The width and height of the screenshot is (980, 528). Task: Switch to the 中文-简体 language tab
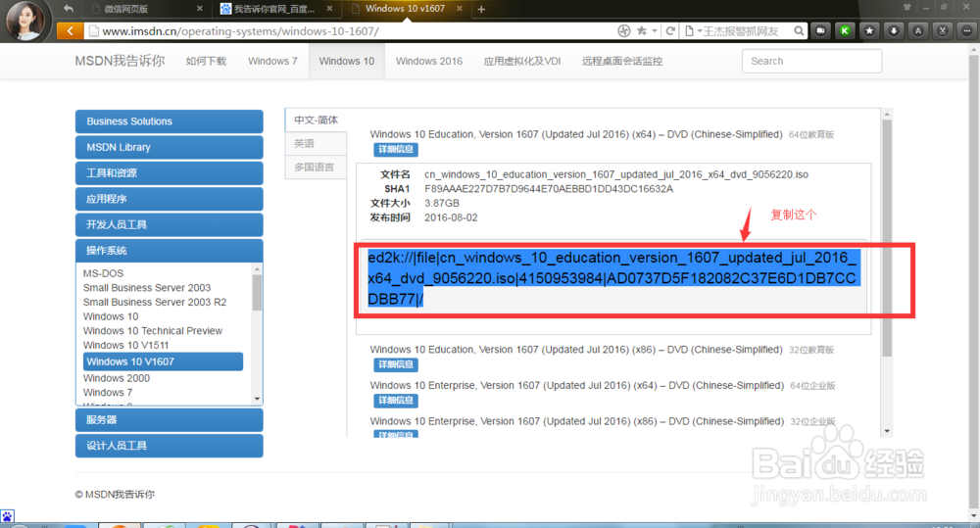[316, 120]
